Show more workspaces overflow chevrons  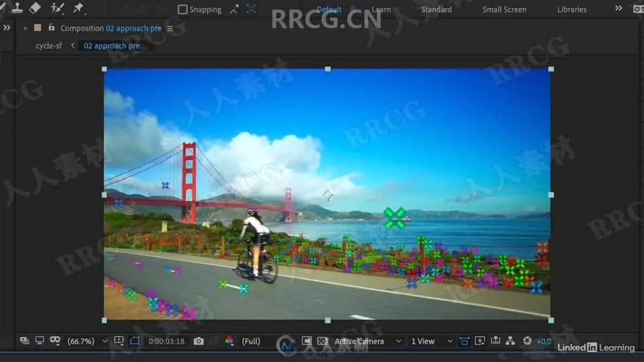(619, 9)
